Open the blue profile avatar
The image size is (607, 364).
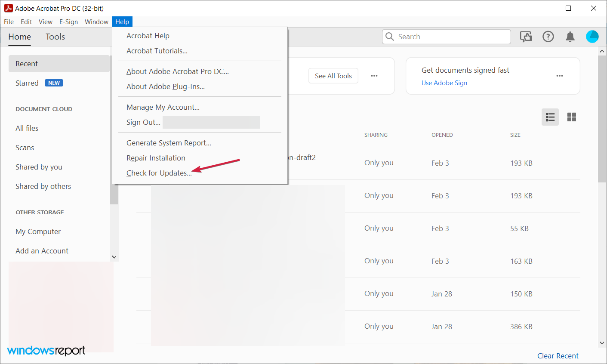(x=592, y=37)
